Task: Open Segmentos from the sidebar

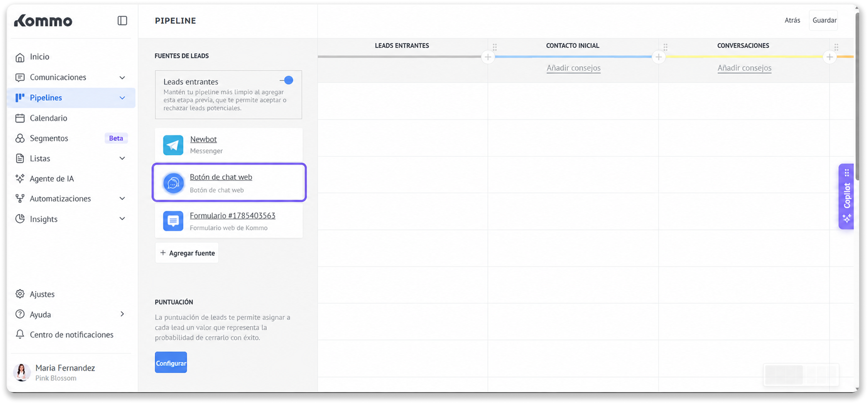Action: tap(71, 138)
